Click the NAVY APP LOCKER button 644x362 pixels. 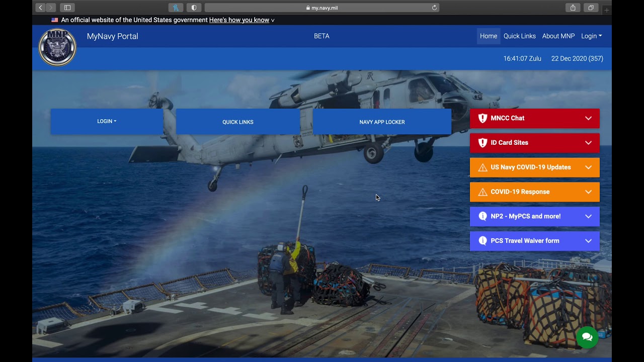pyautogui.click(x=382, y=122)
